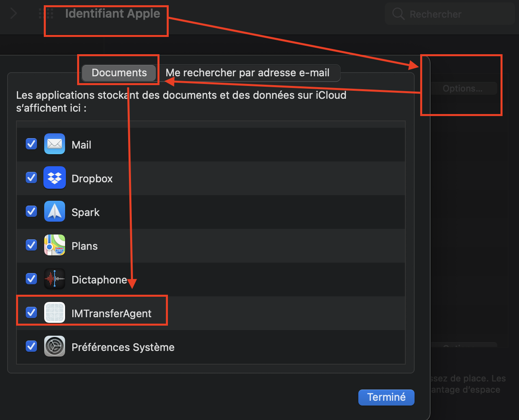This screenshot has height=420, width=519.
Task: Click the forward chevron in toolbar
Action: pyautogui.click(x=14, y=14)
